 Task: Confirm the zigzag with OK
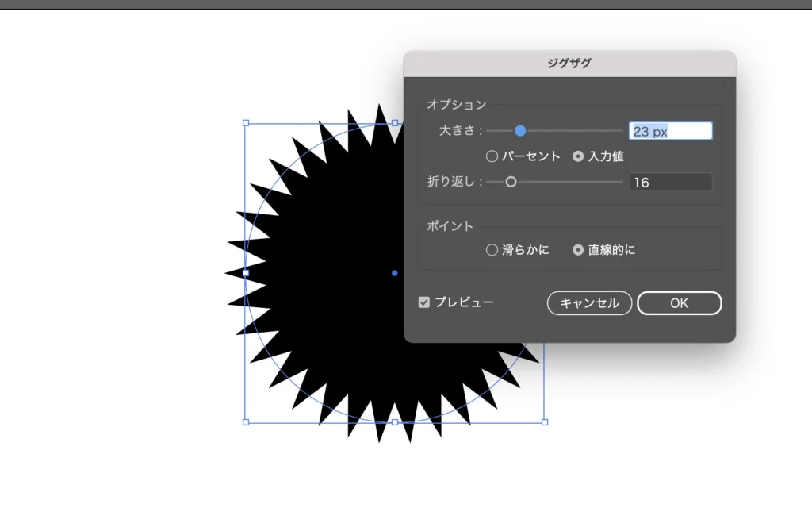pyautogui.click(x=679, y=303)
